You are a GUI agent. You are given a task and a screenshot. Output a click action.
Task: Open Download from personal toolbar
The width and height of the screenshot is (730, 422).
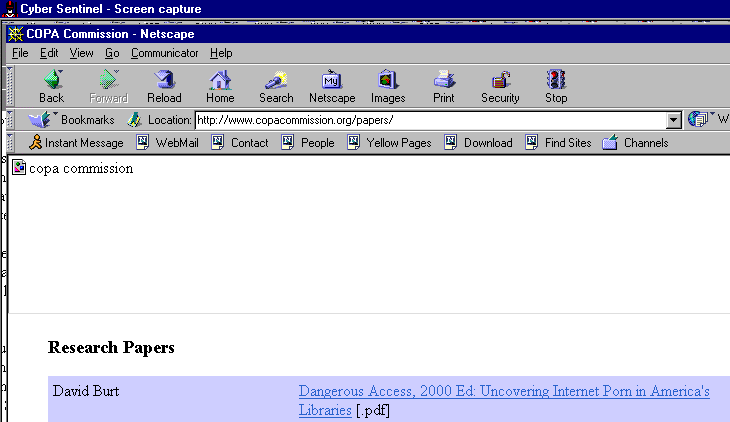click(478, 143)
